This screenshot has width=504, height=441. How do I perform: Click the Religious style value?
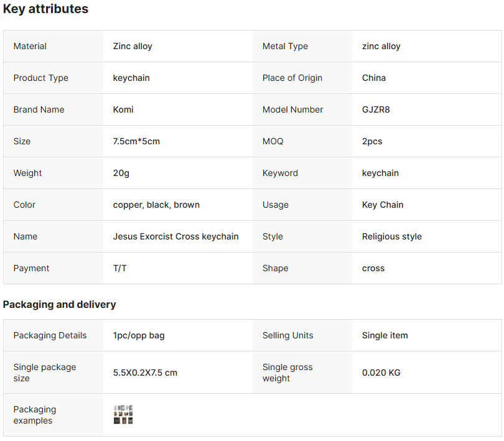[392, 236]
